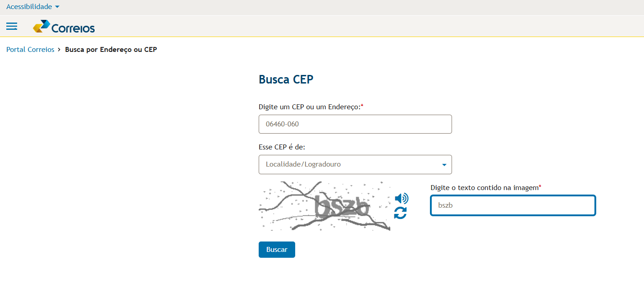Refresh the captcha image
The width and height of the screenshot is (644, 288).
(x=400, y=213)
